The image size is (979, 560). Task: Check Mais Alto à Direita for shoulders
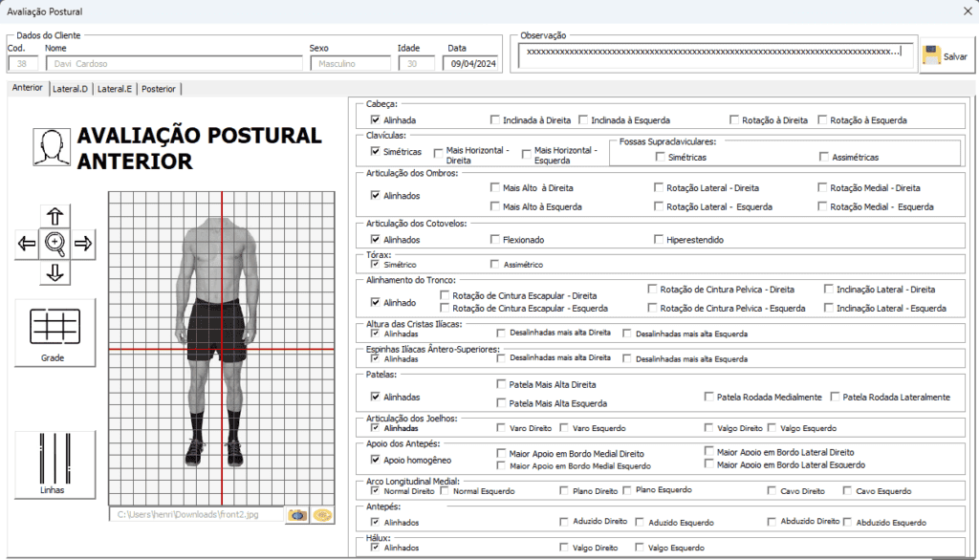495,187
